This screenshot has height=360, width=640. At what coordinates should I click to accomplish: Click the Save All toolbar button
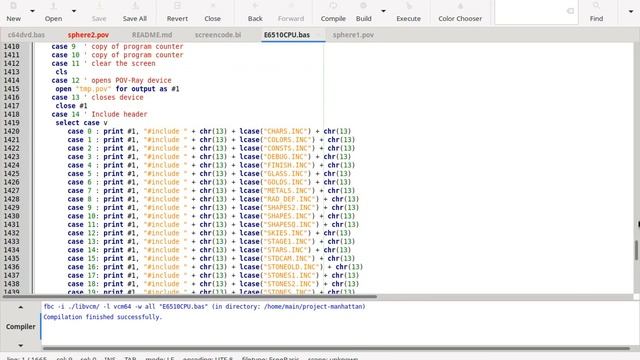(135, 12)
